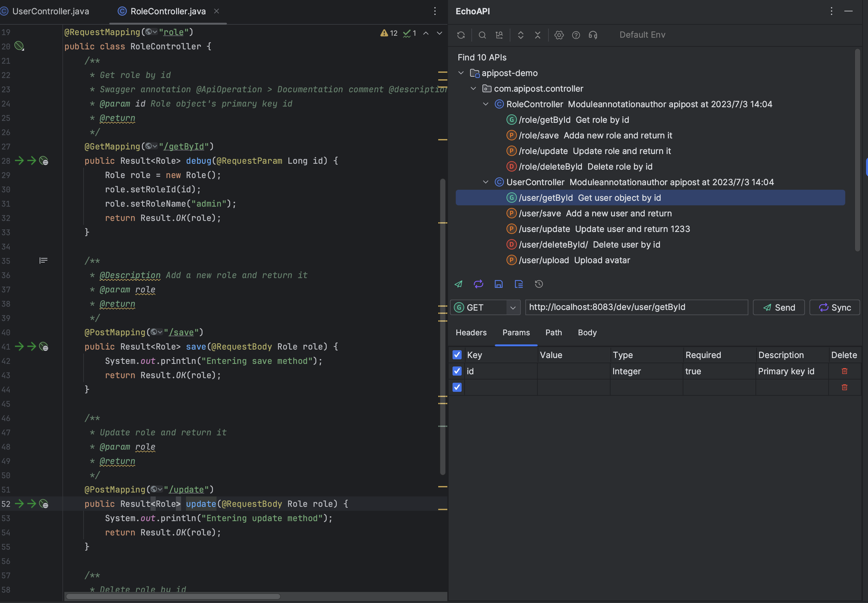Delete the id parameter row
This screenshot has height=603, width=868.
click(x=844, y=371)
